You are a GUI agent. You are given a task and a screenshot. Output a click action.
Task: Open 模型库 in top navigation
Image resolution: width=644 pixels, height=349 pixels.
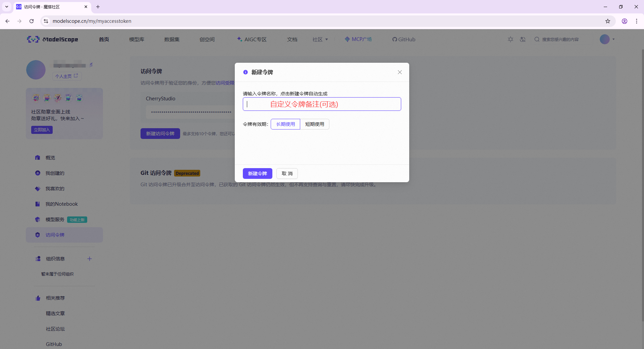pyautogui.click(x=137, y=39)
